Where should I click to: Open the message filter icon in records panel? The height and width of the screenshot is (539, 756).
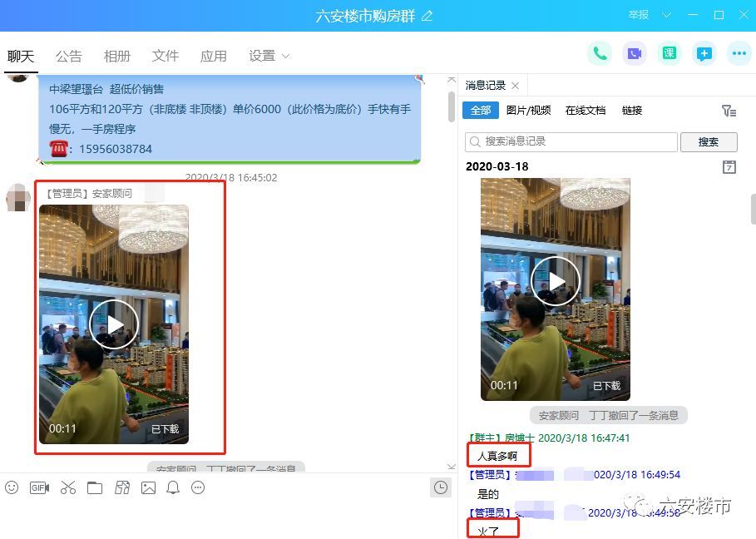(729, 111)
